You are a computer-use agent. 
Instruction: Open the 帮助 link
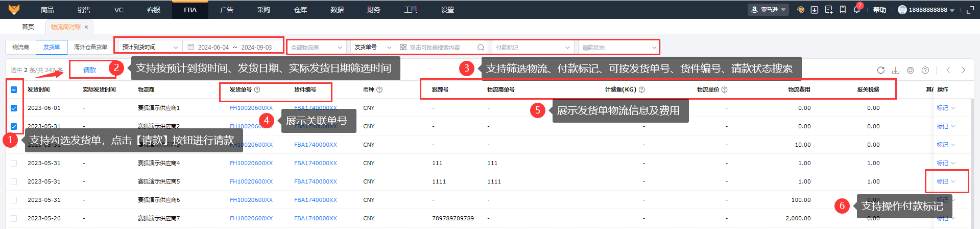879,10
